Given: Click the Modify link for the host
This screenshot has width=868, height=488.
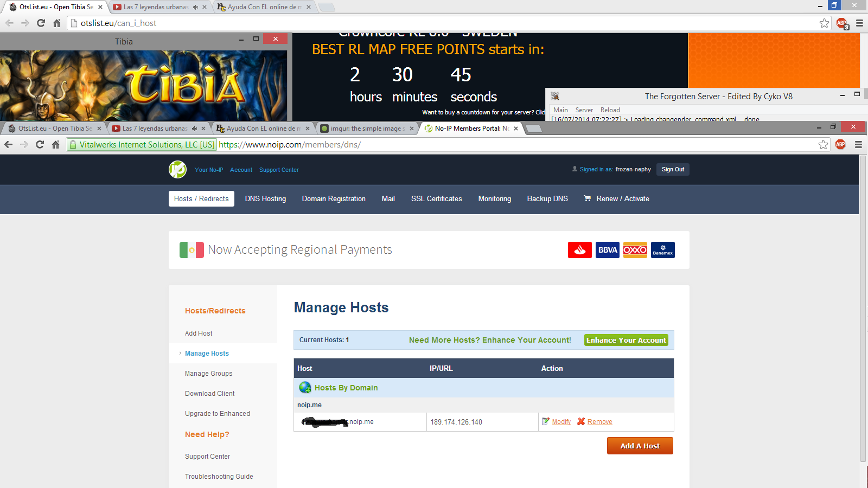Looking at the screenshot, I should 561,422.
